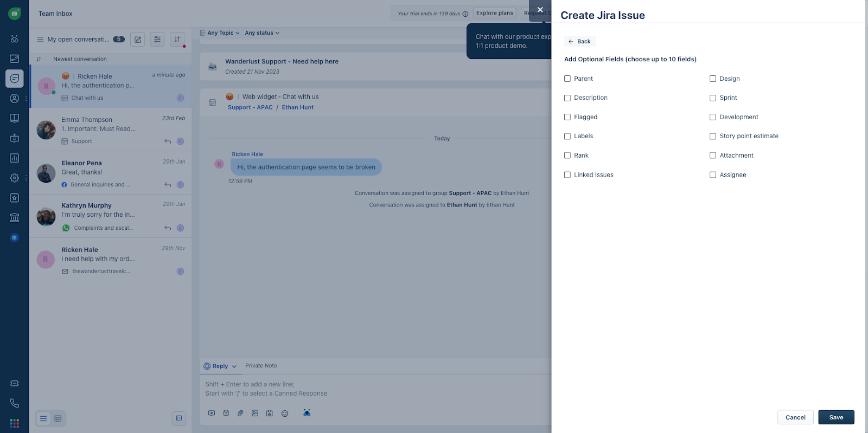Image resolution: width=868 pixels, height=433 pixels.
Task: Expand the Any status dropdown
Action: pyautogui.click(x=262, y=33)
